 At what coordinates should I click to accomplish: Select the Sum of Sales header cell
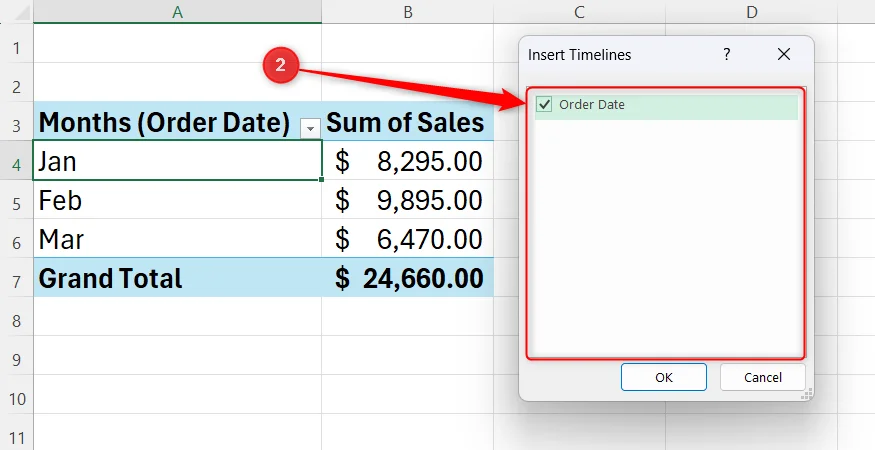tap(407, 121)
